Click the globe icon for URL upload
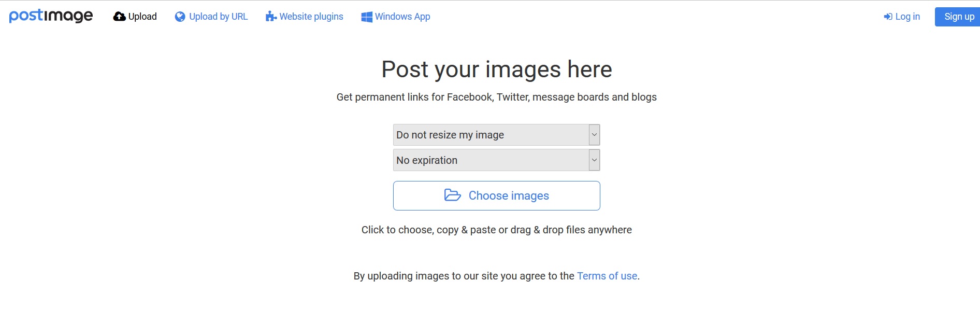Viewport: 980px width, 336px height. (x=180, y=17)
